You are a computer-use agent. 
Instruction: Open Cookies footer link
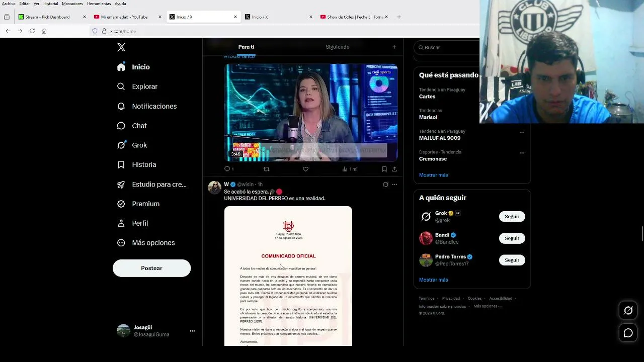click(x=474, y=299)
